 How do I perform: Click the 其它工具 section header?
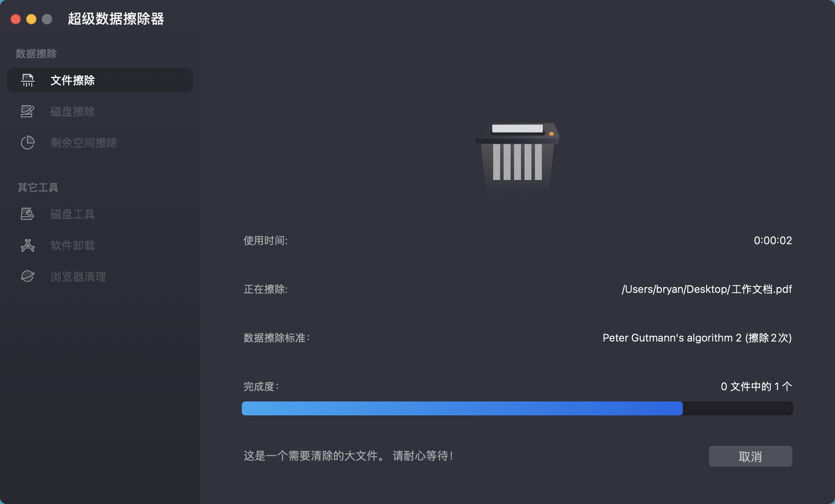click(x=37, y=187)
